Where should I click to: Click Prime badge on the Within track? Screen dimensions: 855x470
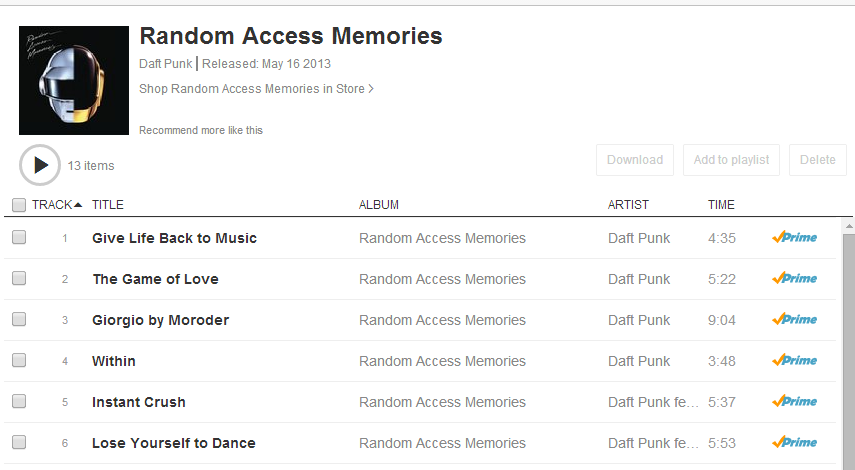tap(794, 361)
